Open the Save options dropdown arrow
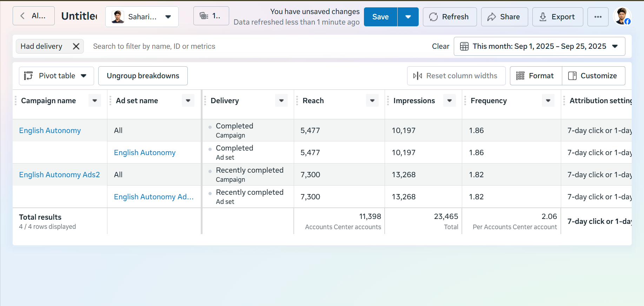This screenshot has height=306, width=644. [x=408, y=17]
